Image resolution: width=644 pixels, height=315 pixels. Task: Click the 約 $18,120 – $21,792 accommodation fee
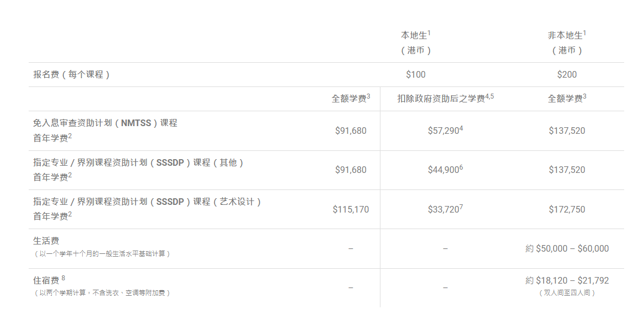[x=567, y=280]
